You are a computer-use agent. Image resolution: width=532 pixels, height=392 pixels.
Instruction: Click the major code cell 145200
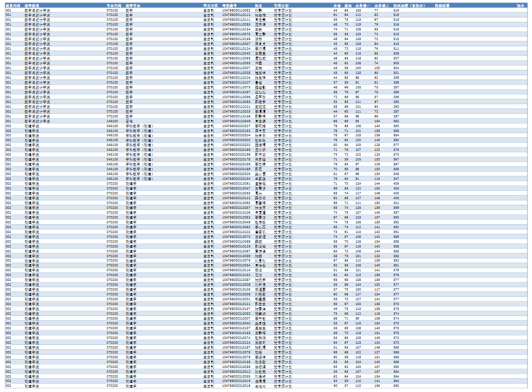[x=112, y=121]
